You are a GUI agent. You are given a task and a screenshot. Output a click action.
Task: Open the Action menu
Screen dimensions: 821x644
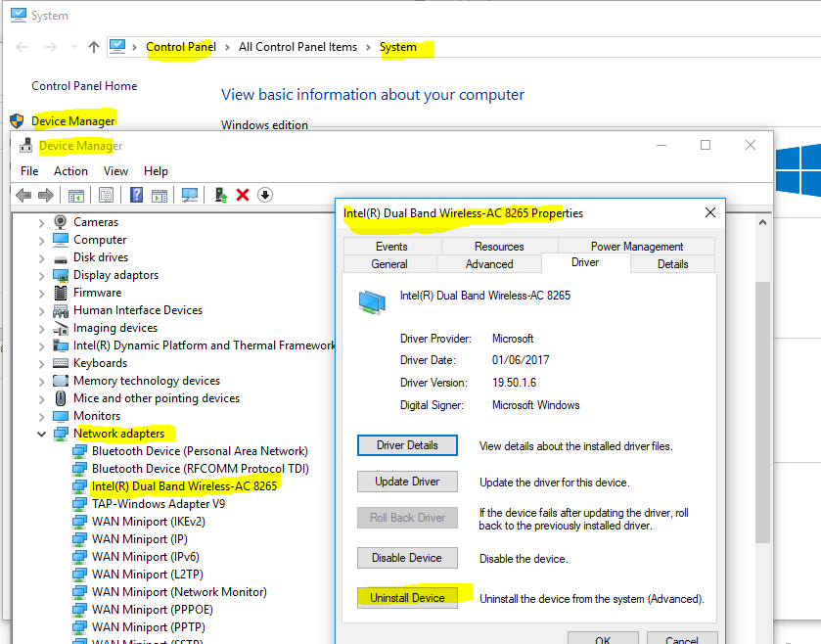[70, 170]
